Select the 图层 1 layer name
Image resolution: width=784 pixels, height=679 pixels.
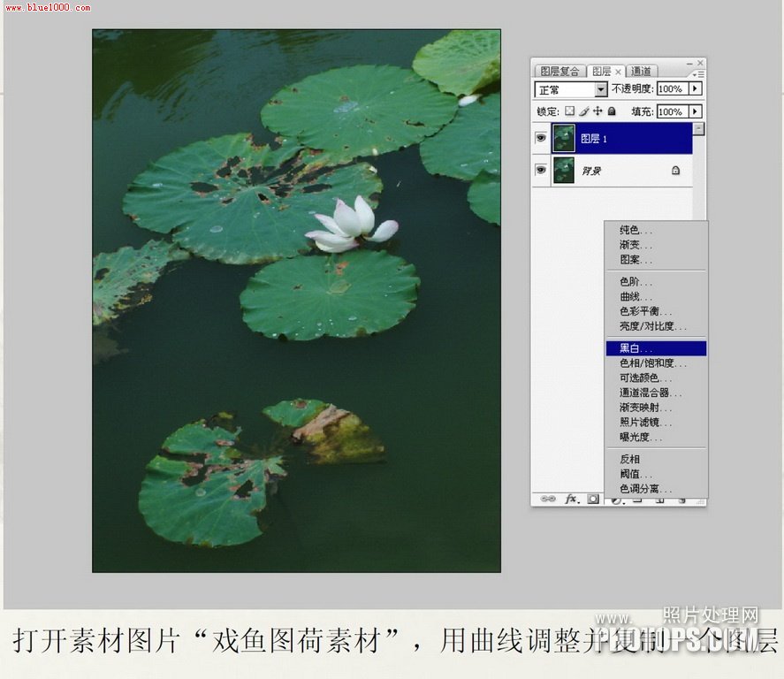coord(593,139)
